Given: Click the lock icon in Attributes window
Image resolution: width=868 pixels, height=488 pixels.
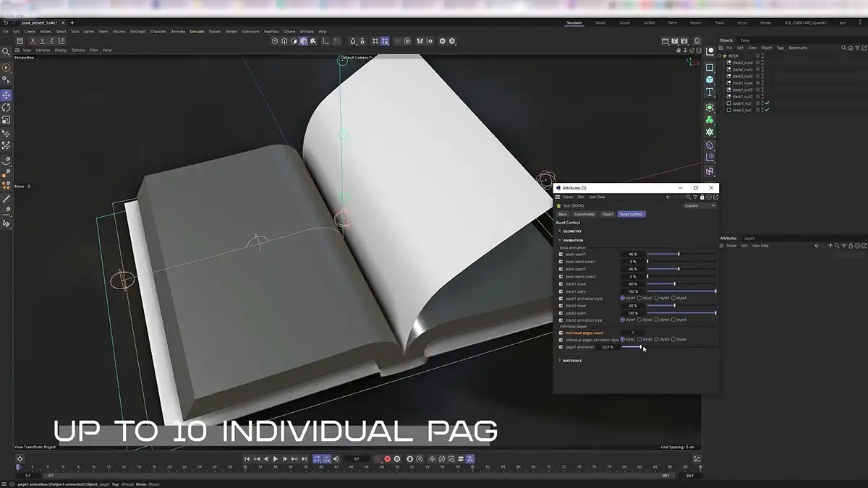Looking at the screenshot, I should [702, 197].
